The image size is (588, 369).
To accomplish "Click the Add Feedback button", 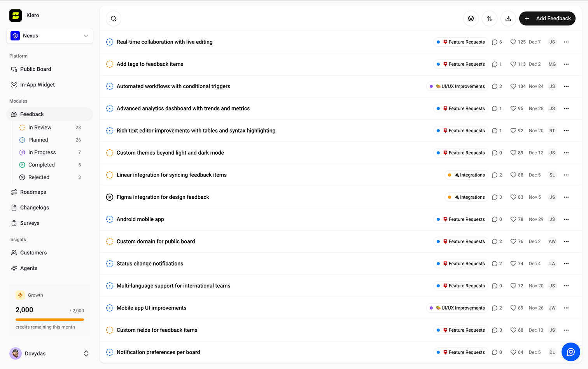I will click(547, 19).
